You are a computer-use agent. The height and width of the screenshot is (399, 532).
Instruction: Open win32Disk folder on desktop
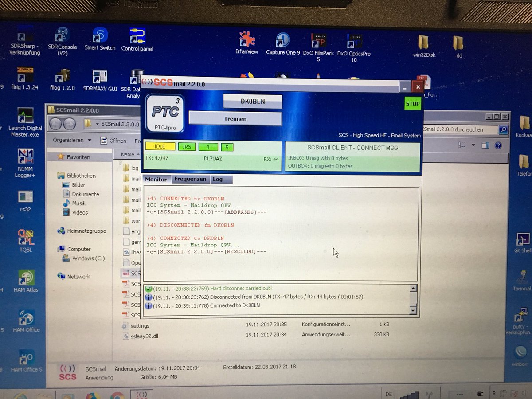(x=424, y=46)
